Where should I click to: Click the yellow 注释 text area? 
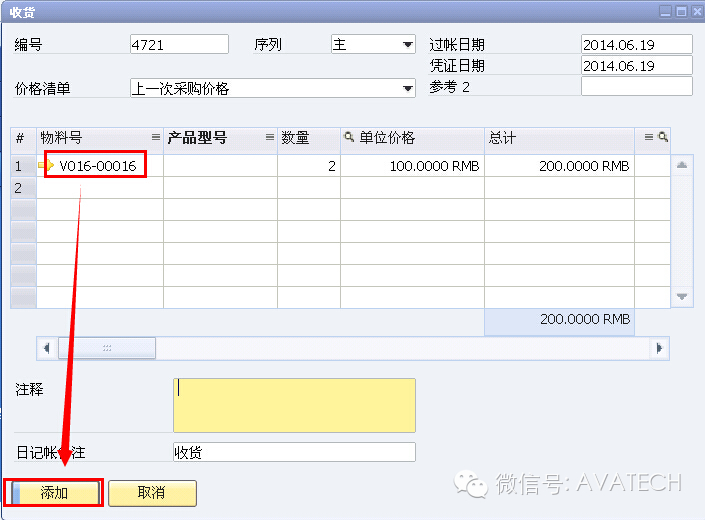coord(294,405)
